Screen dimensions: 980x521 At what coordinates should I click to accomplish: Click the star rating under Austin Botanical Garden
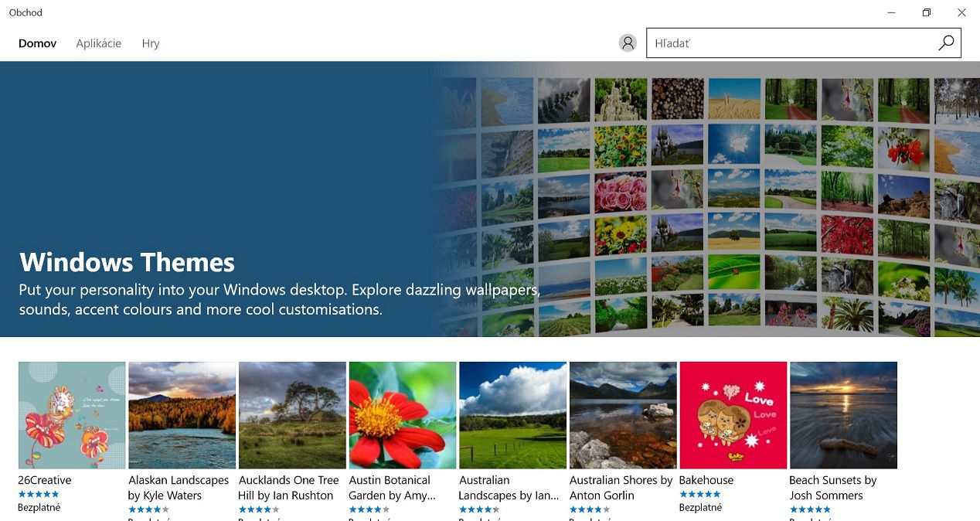(x=369, y=510)
